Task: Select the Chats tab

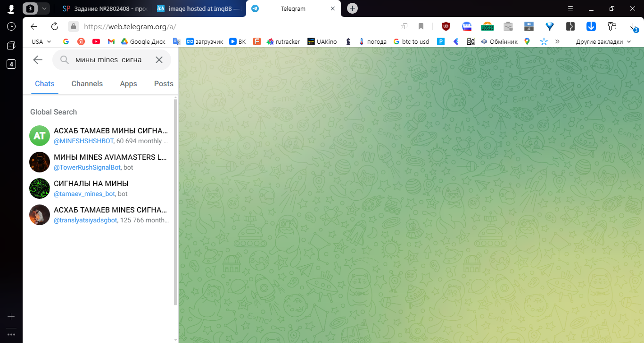Action: click(x=45, y=83)
